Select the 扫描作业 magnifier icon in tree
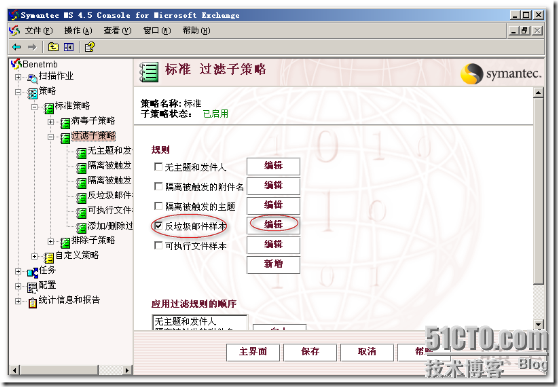Image resolution: width=558 pixels, height=387 pixels. (x=32, y=78)
